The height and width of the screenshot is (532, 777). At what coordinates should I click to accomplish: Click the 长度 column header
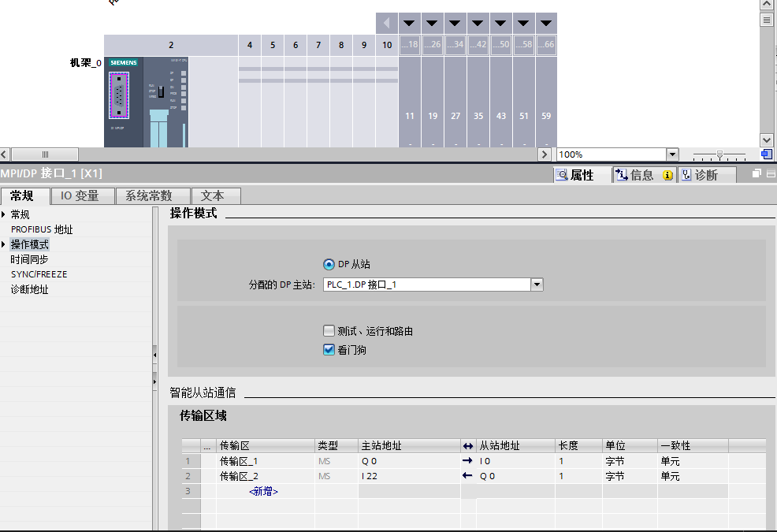click(x=578, y=446)
